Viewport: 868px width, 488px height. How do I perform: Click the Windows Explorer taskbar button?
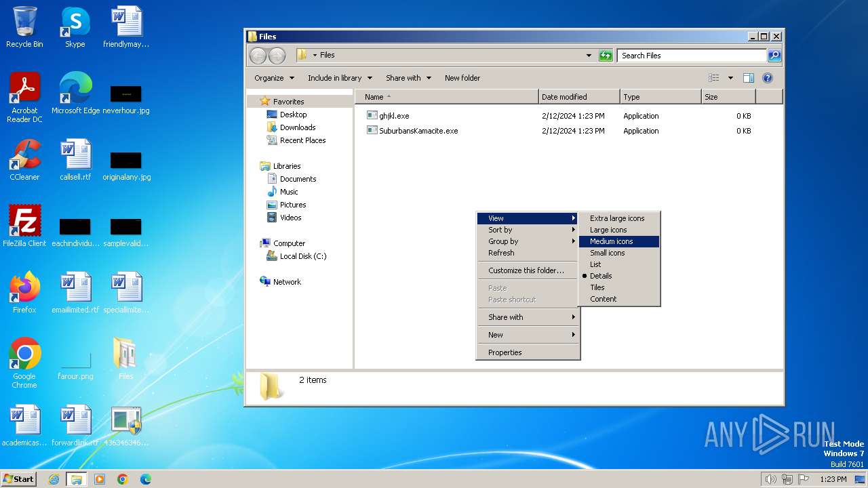[x=76, y=479]
